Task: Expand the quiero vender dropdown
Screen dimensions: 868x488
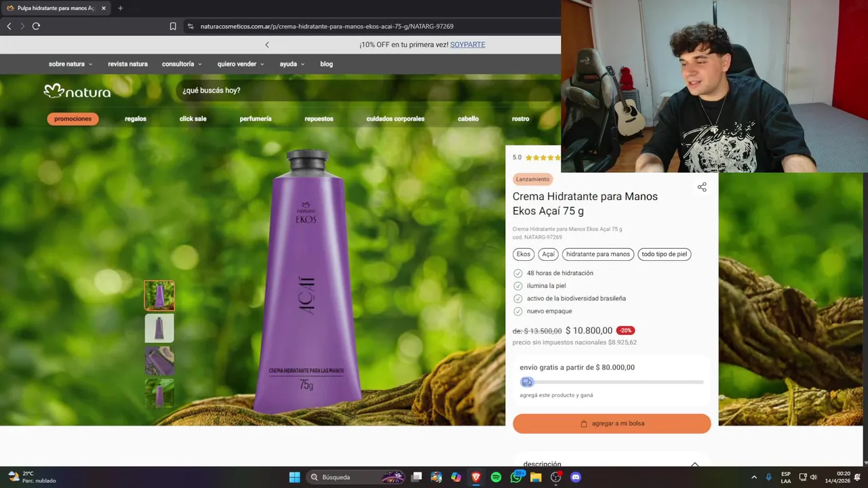Action: point(241,64)
